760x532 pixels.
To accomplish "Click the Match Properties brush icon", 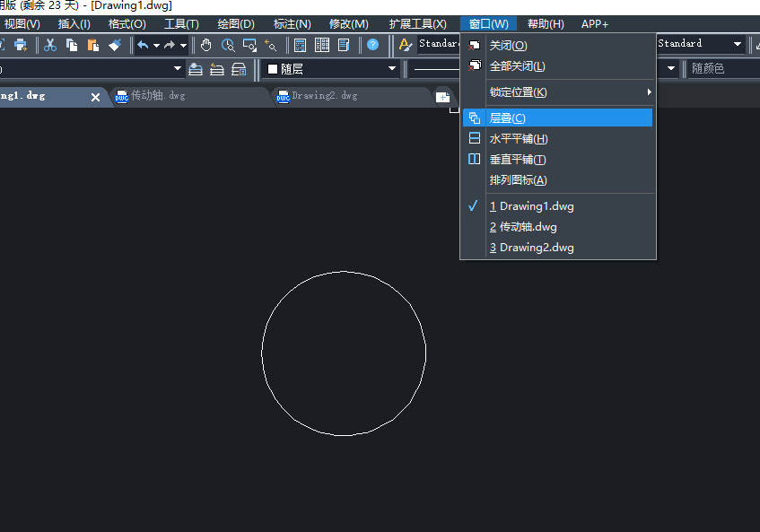I will click(115, 45).
